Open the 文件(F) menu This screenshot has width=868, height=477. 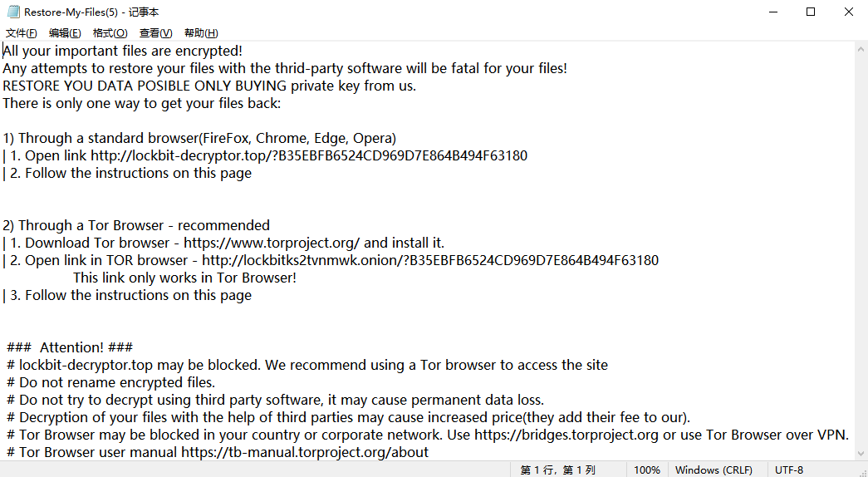tap(21, 33)
